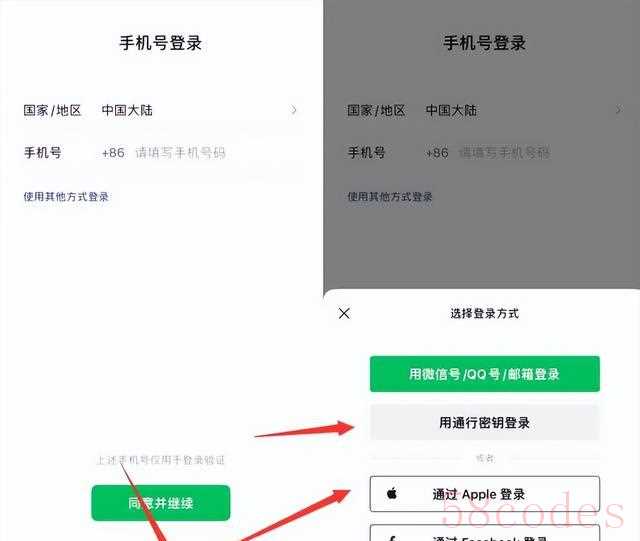This screenshot has height=541, width=640.
Task: Tap dimmed 中国大陆 value in right panel
Action: coord(451,110)
